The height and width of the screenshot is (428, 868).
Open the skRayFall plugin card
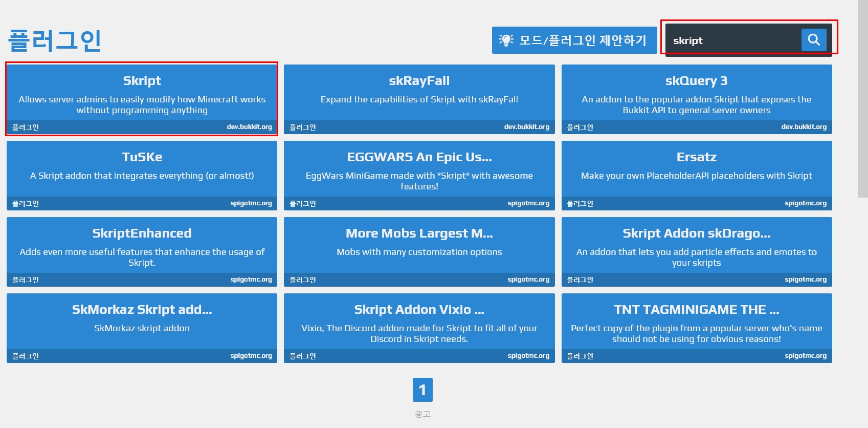pyautogui.click(x=419, y=99)
